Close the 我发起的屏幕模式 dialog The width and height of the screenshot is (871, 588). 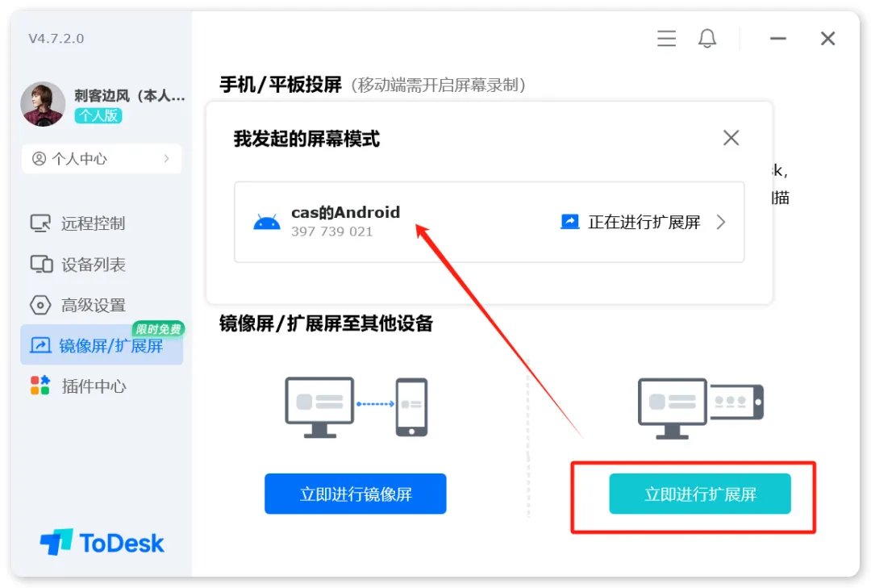[731, 138]
